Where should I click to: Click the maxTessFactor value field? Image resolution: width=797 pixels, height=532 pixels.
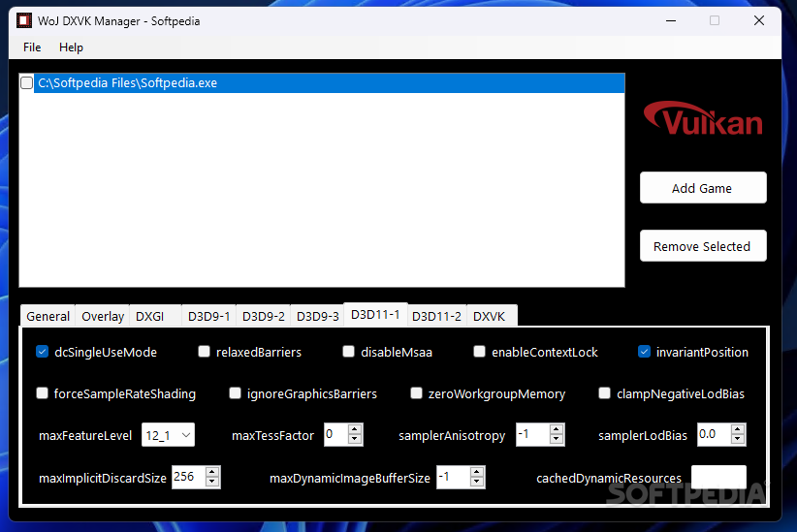click(x=335, y=434)
